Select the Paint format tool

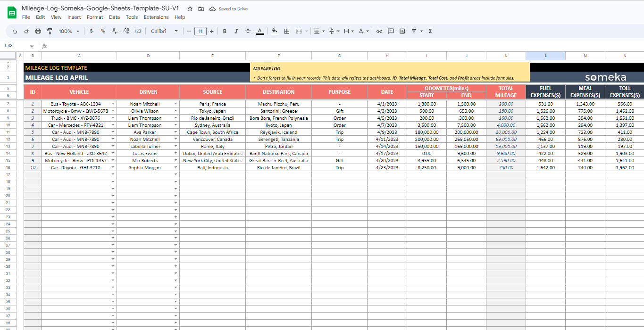[x=49, y=32]
